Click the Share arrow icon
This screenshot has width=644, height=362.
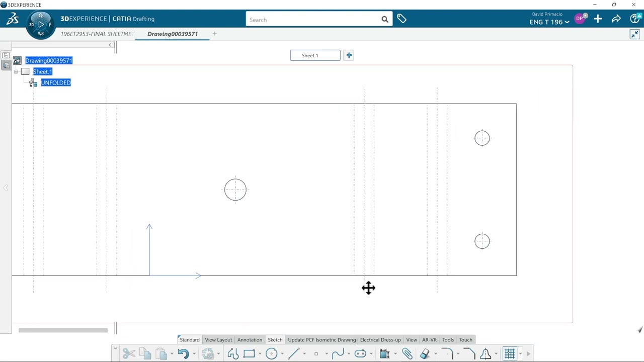(x=616, y=19)
